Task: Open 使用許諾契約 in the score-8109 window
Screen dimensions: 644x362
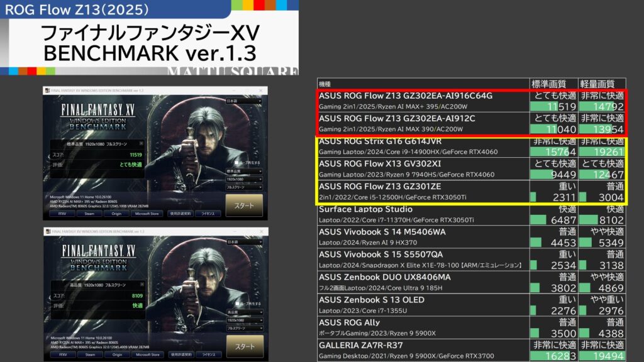Action: (x=181, y=354)
